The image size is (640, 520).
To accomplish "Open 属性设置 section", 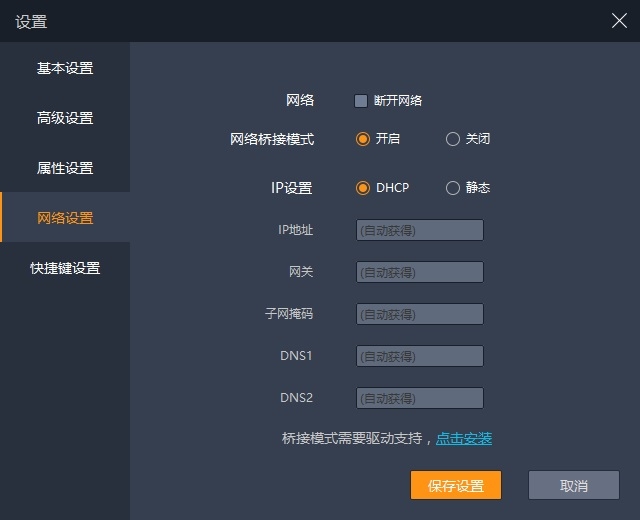I will 65,168.
